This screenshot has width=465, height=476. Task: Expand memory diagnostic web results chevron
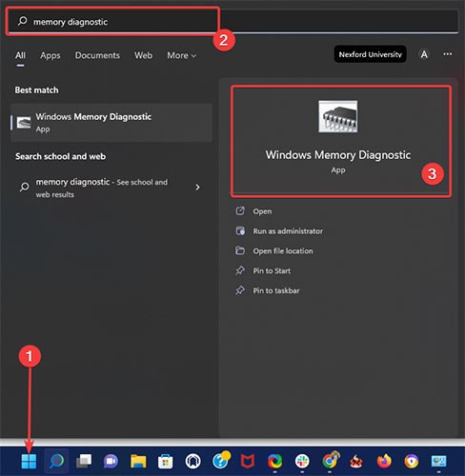coord(197,188)
